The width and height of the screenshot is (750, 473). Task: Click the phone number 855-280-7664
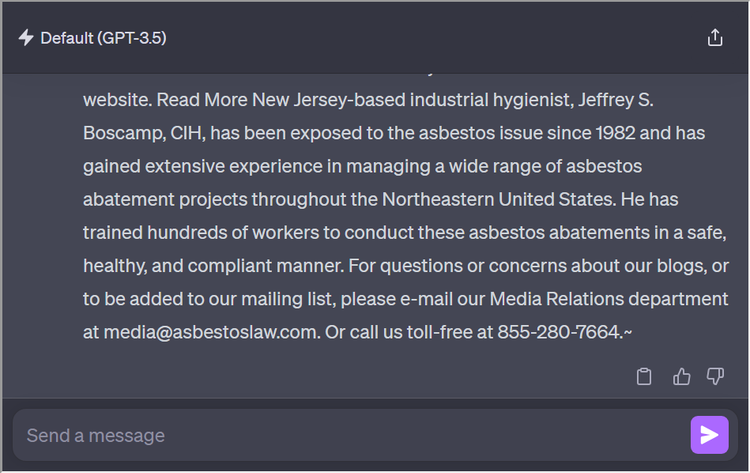(559, 332)
